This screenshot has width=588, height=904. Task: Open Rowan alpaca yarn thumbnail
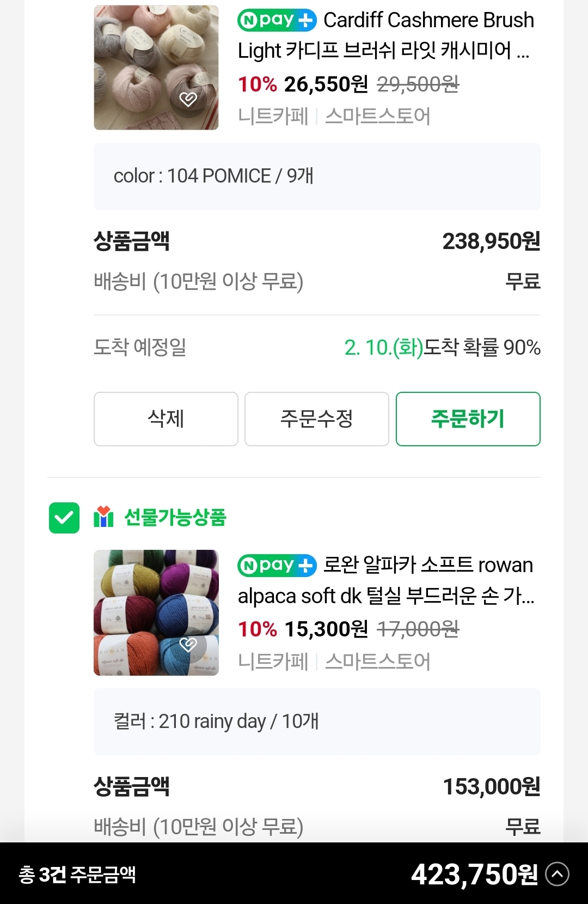(x=156, y=612)
